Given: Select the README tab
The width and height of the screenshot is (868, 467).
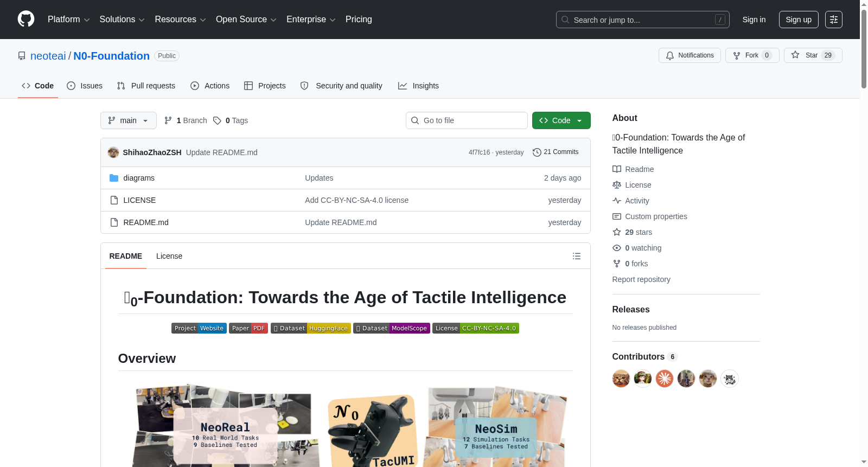Looking at the screenshot, I should (x=126, y=256).
